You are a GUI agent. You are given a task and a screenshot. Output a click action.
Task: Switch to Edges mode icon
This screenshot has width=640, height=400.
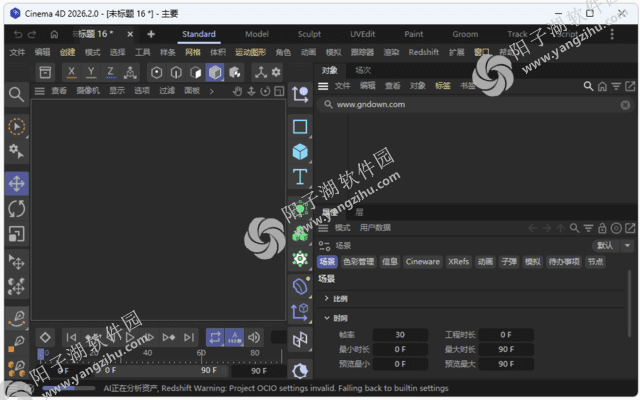(176, 72)
